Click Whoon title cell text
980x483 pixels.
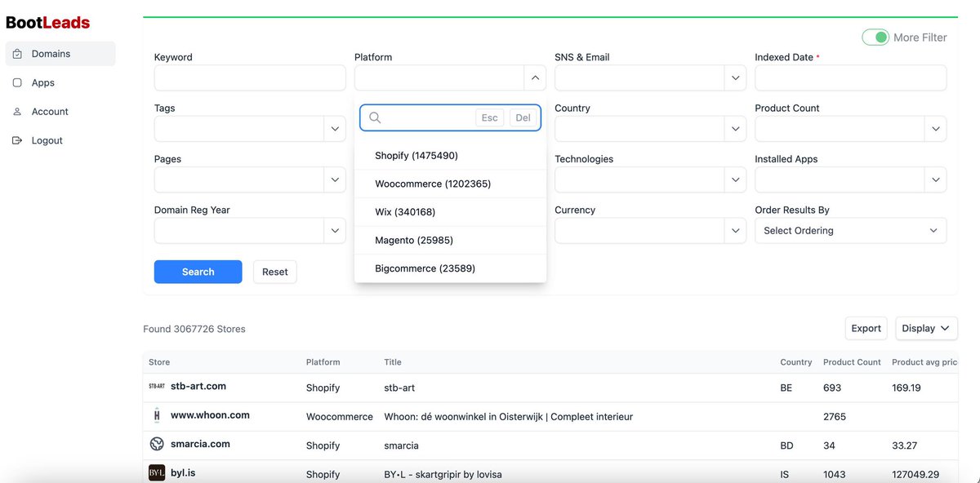pyautogui.click(x=509, y=417)
